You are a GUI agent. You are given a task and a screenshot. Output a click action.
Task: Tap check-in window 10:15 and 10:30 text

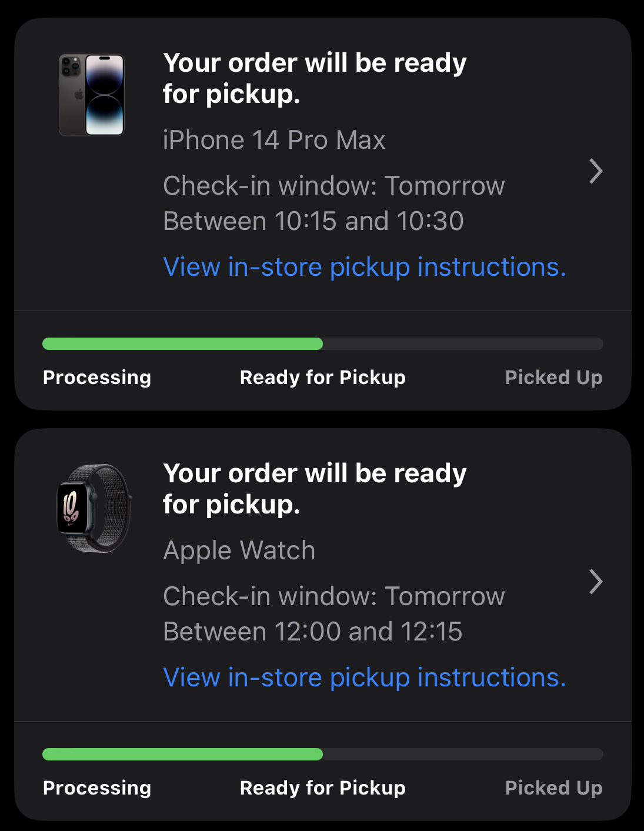[333, 203]
